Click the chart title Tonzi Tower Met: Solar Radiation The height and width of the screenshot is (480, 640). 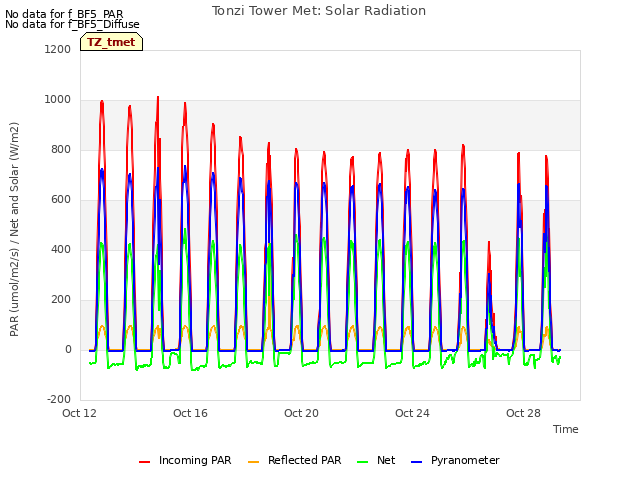coord(319,11)
